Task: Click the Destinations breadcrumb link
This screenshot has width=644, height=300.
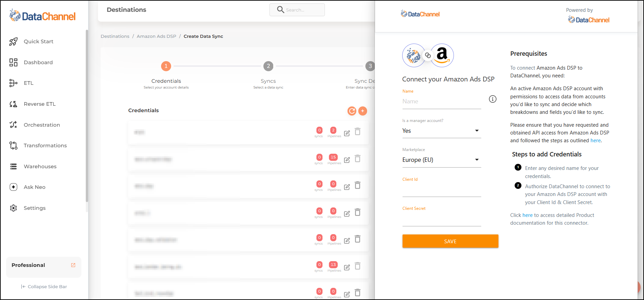Action: pos(115,36)
